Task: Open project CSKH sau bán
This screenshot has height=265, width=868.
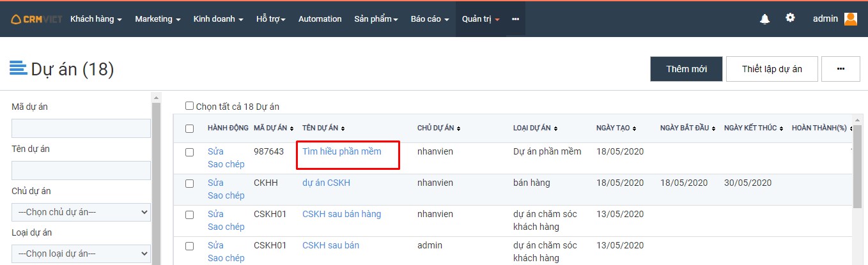Action: pyautogui.click(x=330, y=245)
